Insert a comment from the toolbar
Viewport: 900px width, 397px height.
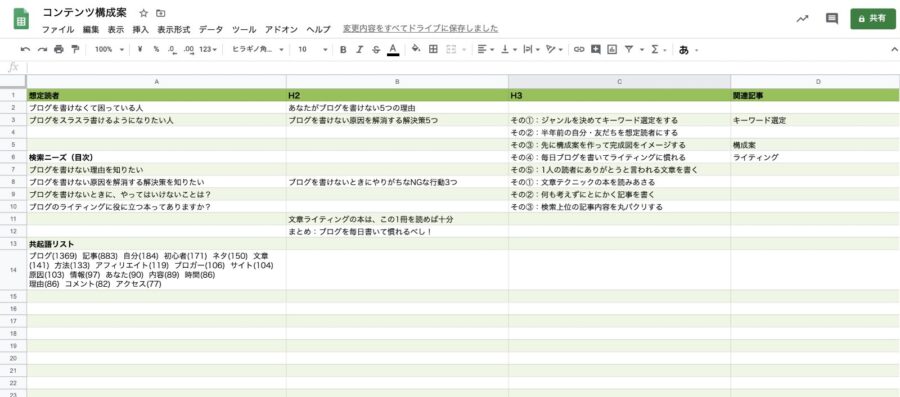pyautogui.click(x=596, y=50)
